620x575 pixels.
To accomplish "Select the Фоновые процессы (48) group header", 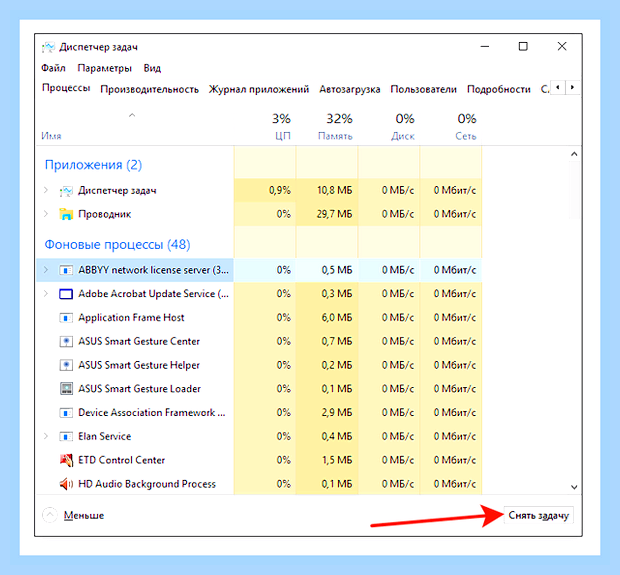I will (117, 244).
